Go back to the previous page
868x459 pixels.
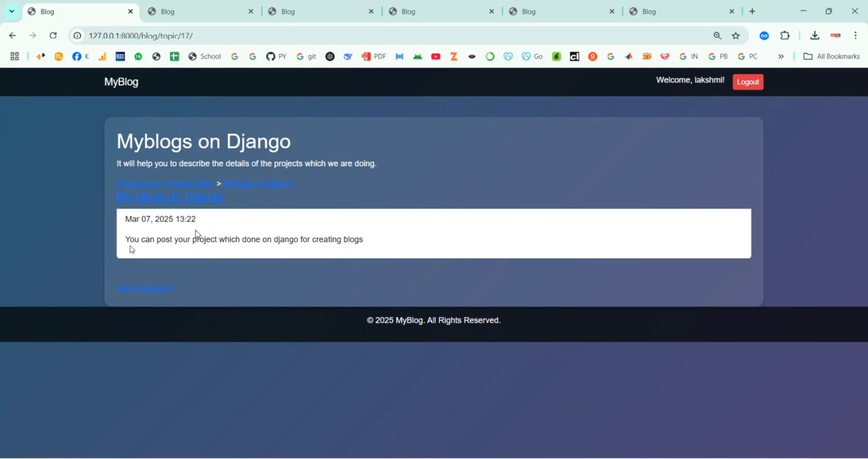pyautogui.click(x=12, y=36)
